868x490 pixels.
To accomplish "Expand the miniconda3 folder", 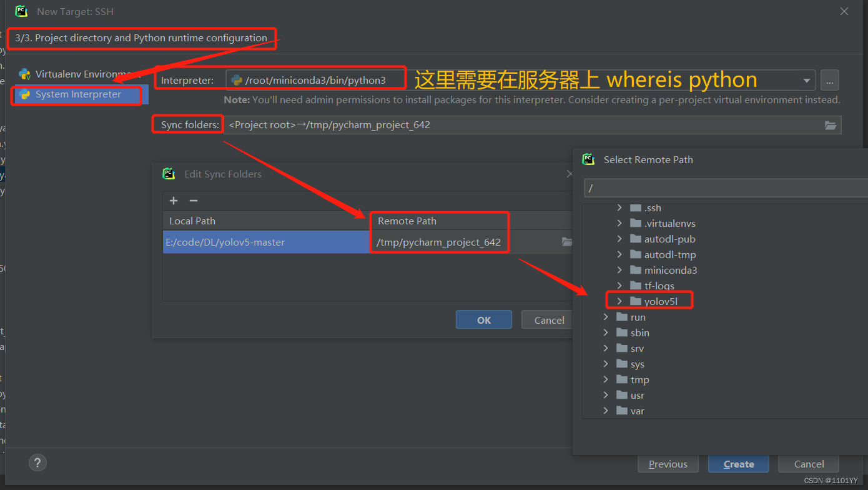I will click(619, 270).
